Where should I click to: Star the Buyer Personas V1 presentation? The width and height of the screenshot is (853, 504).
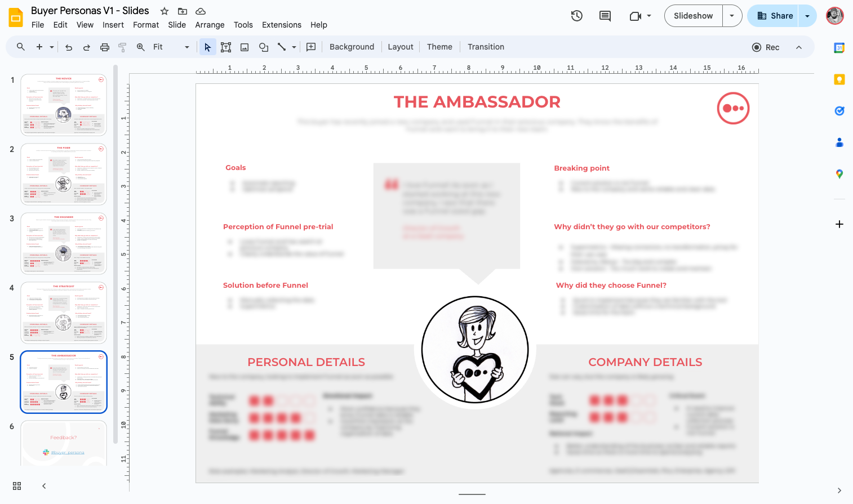point(165,11)
